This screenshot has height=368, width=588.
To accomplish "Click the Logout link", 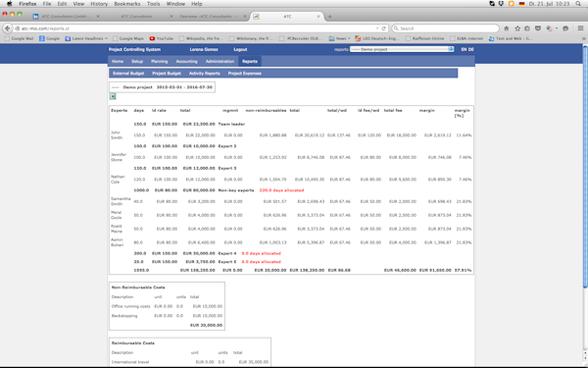I will 240,49.
